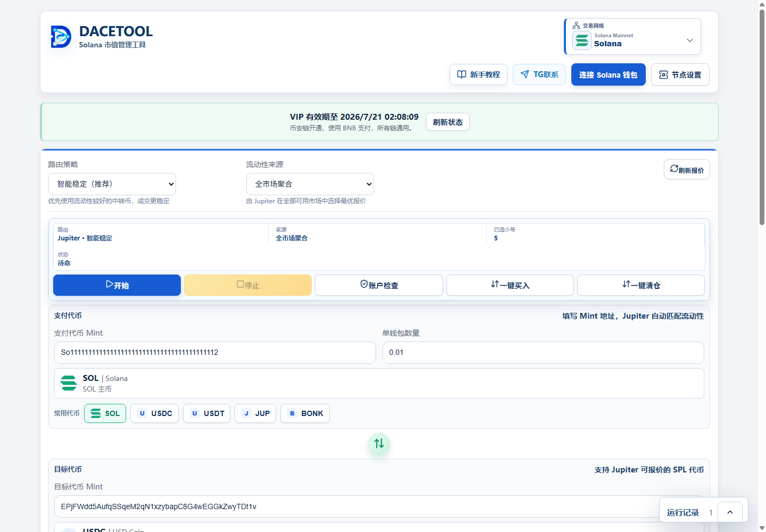Viewport: 766px width, 532px height.
Task: Swap payment and target tokens with round arrow button
Action: click(x=379, y=444)
